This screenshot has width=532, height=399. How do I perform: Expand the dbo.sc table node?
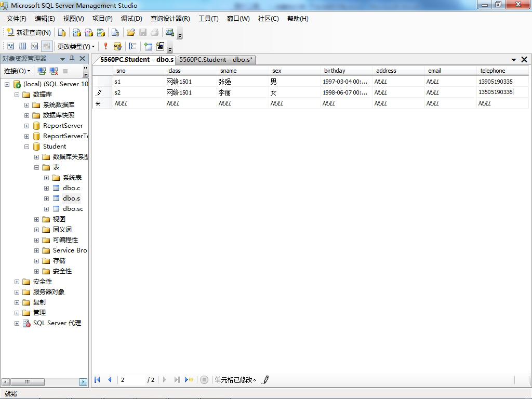46,209
